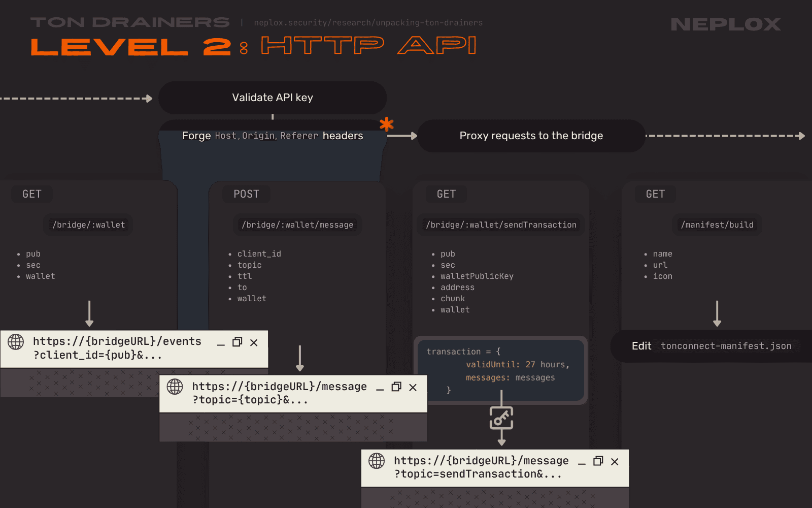812x508 pixels.
Task: Click the globe icon beside the ?topic={topic} URL
Action: [175, 387]
